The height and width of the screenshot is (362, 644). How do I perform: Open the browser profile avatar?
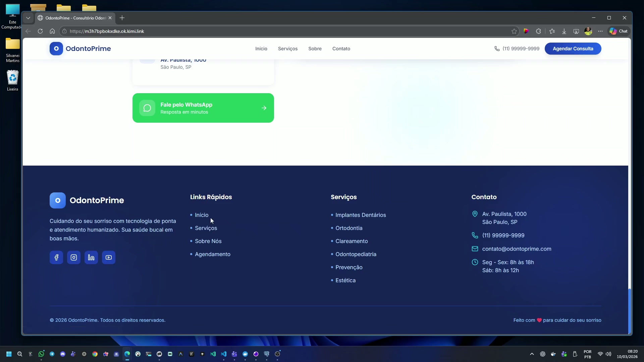tap(588, 31)
